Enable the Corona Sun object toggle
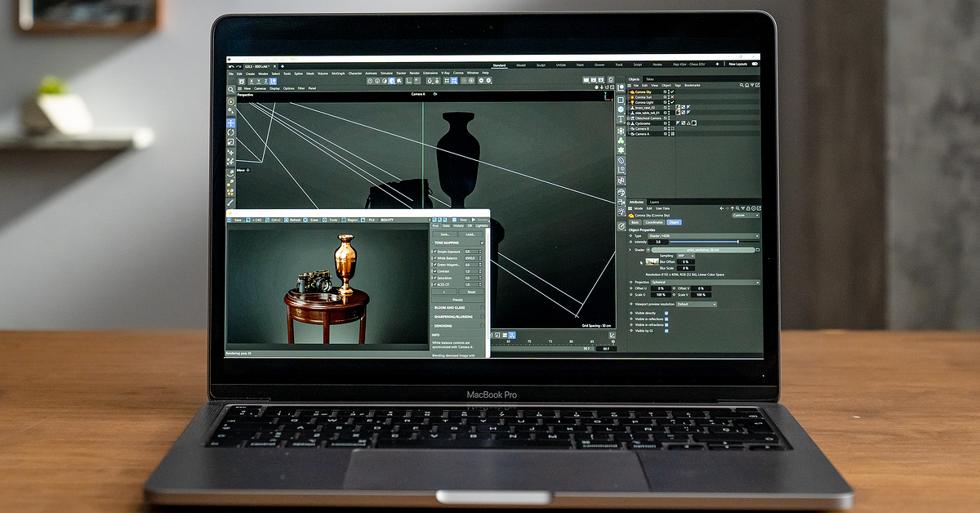 pyautogui.click(x=673, y=97)
